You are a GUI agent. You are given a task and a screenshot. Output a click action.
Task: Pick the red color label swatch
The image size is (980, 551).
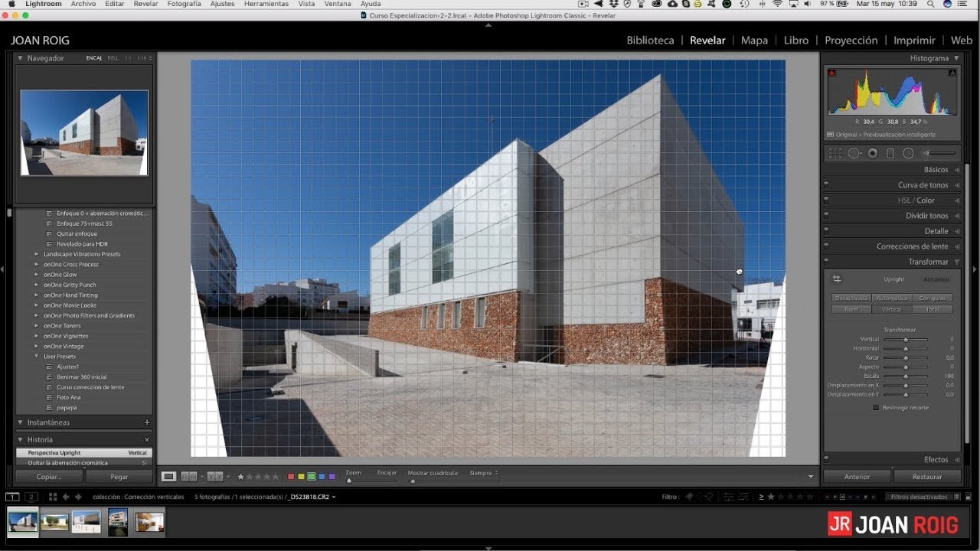[291, 476]
